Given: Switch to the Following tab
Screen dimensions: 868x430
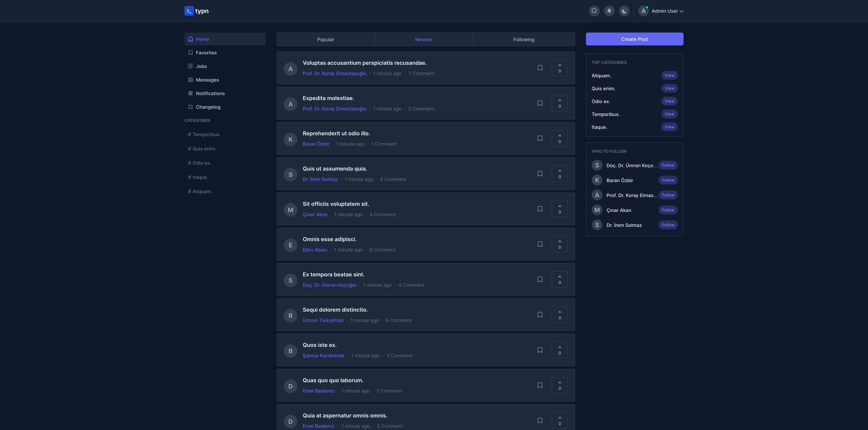Looking at the screenshot, I should pos(523,40).
